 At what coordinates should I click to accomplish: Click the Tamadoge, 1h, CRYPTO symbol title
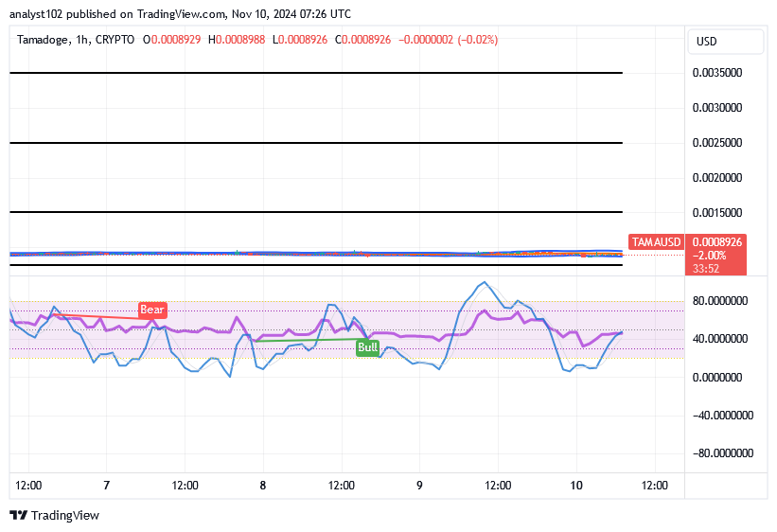76,40
